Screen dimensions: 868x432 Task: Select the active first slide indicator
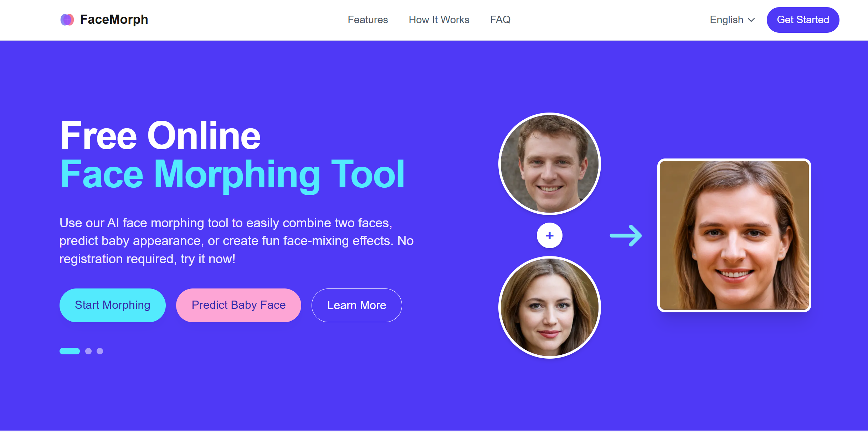pyautogui.click(x=70, y=351)
